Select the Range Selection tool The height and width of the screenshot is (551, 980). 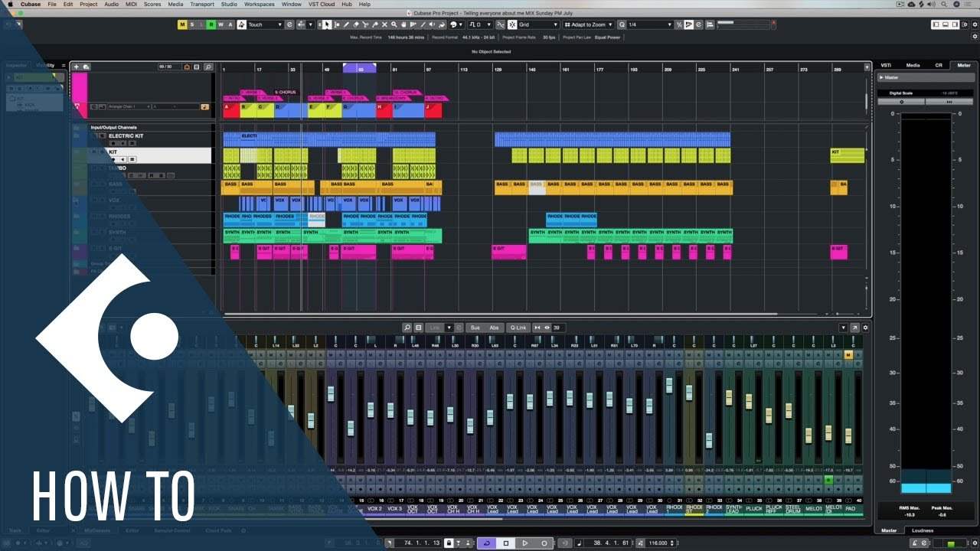(337, 24)
